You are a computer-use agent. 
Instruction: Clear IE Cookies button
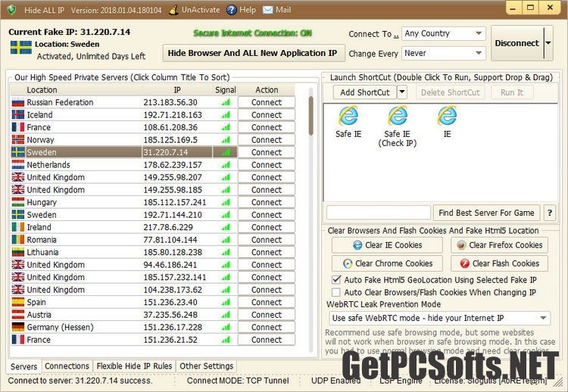387,245
